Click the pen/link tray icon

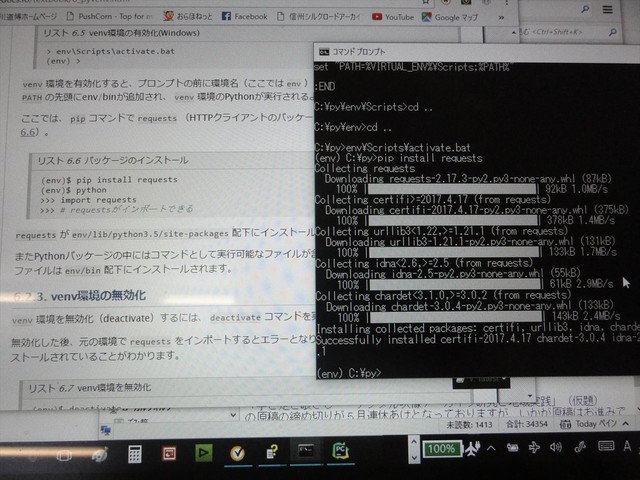(580, 447)
